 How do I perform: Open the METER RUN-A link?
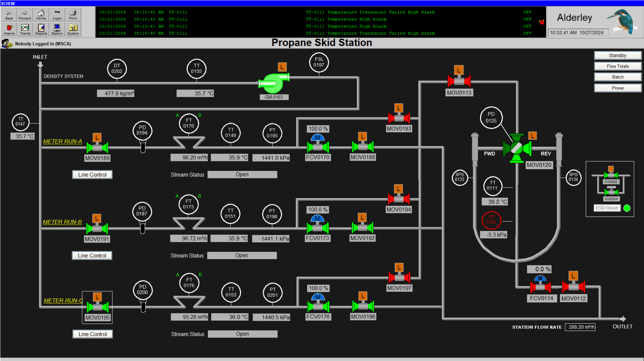pos(62,141)
